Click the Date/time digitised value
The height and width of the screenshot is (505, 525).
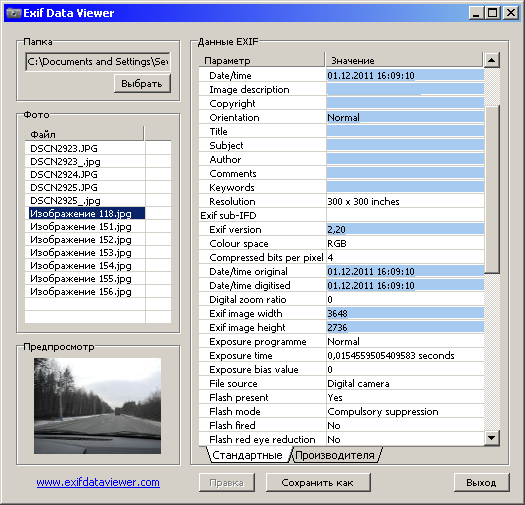[x=405, y=286]
